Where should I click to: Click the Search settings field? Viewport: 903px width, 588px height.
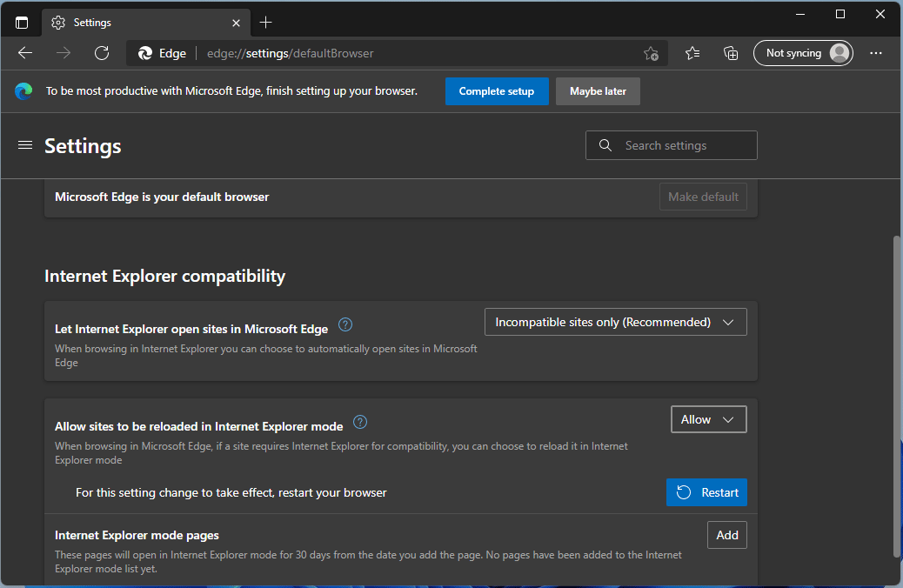click(x=671, y=145)
